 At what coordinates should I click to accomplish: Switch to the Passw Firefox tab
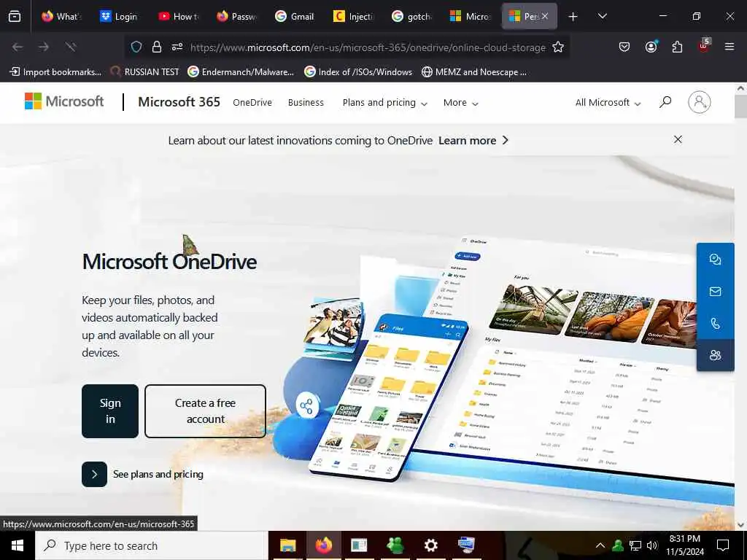(x=236, y=17)
